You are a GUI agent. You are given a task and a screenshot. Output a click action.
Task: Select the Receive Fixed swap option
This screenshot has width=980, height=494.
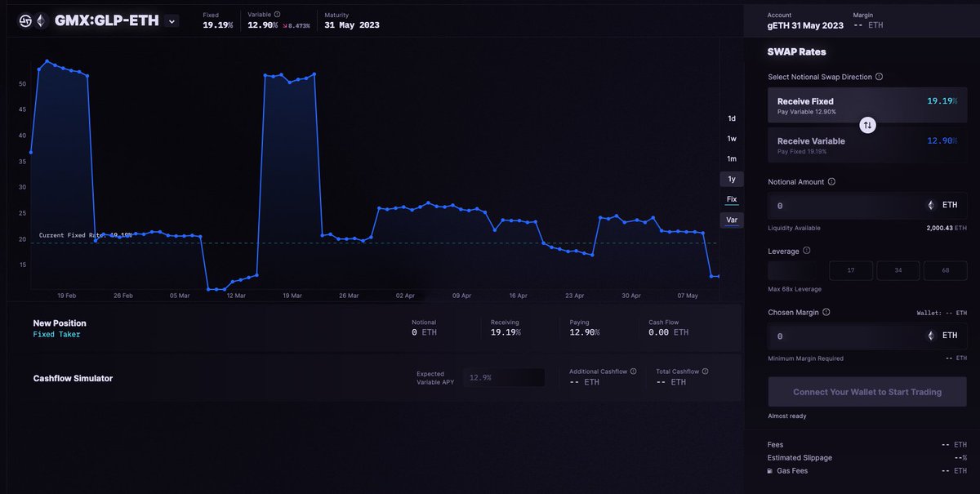coord(867,105)
